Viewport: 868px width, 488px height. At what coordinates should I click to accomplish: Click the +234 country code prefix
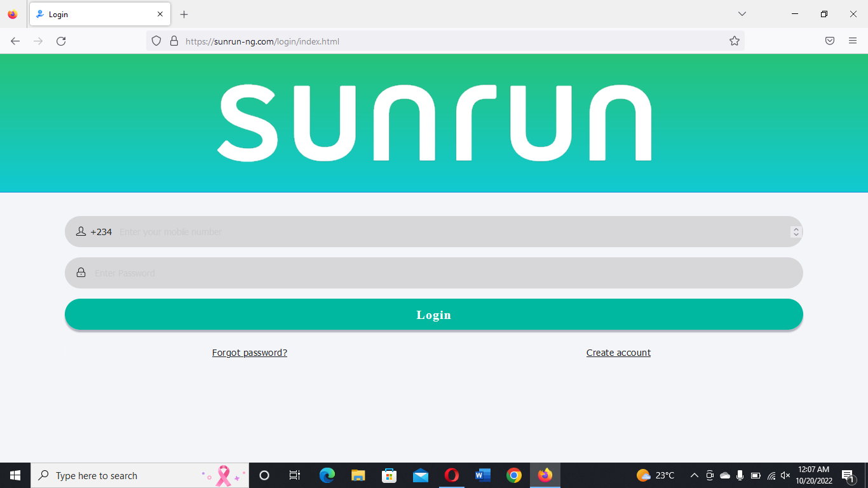101,232
